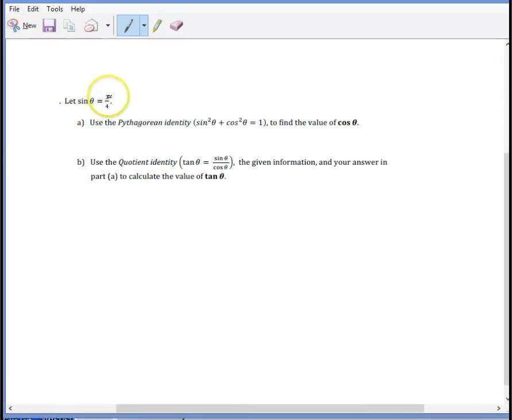Expand the send snip dropdown arrow

click(x=108, y=25)
